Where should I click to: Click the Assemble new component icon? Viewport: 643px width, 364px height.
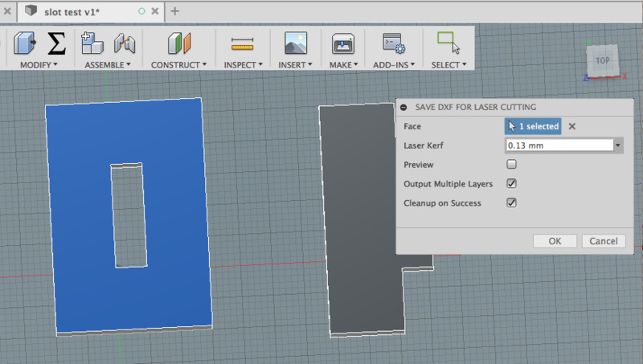coord(92,43)
